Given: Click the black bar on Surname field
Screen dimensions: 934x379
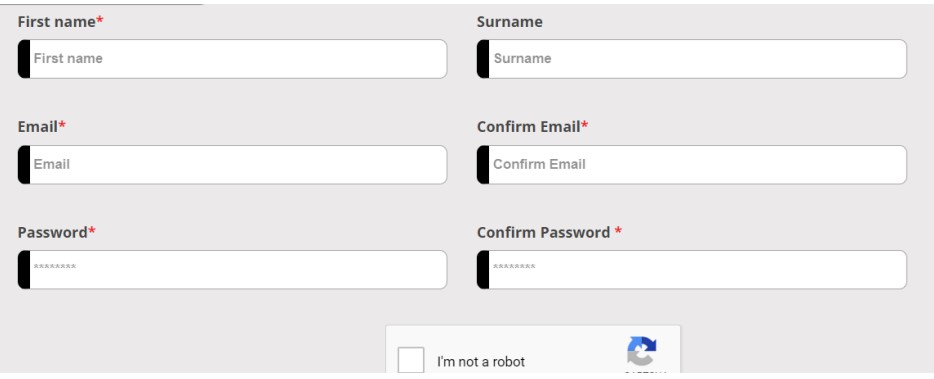Looking at the screenshot, I should (x=483, y=59).
